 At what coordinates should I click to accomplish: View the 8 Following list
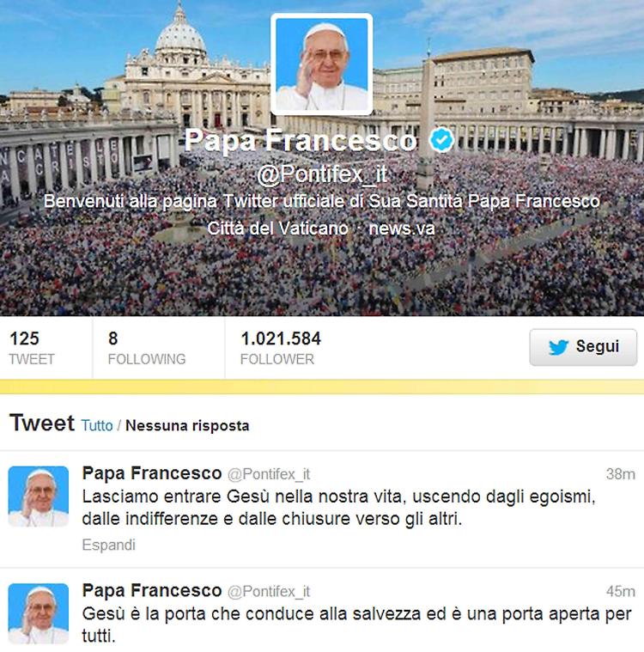[147, 348]
